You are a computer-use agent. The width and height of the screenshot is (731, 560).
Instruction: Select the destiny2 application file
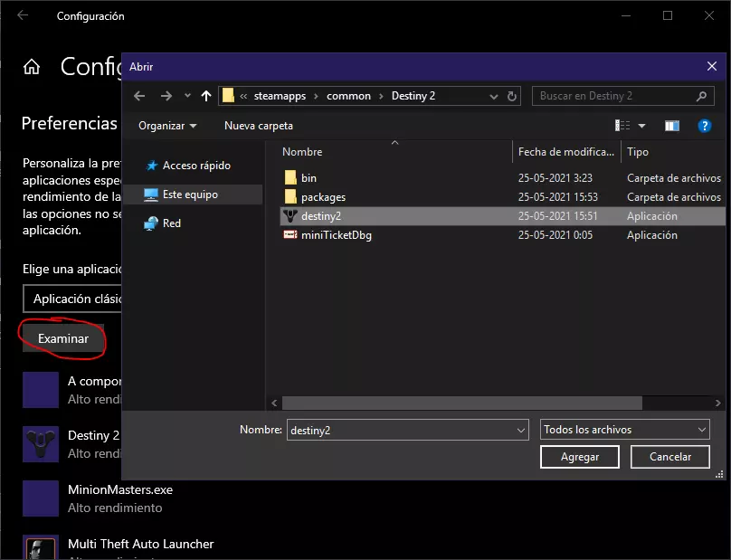click(503, 216)
